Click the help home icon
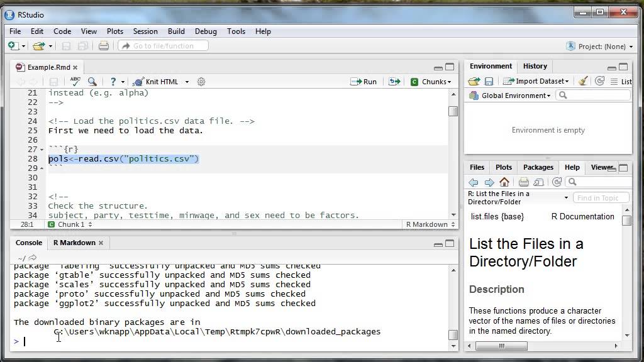The width and height of the screenshot is (644, 362). tap(504, 182)
